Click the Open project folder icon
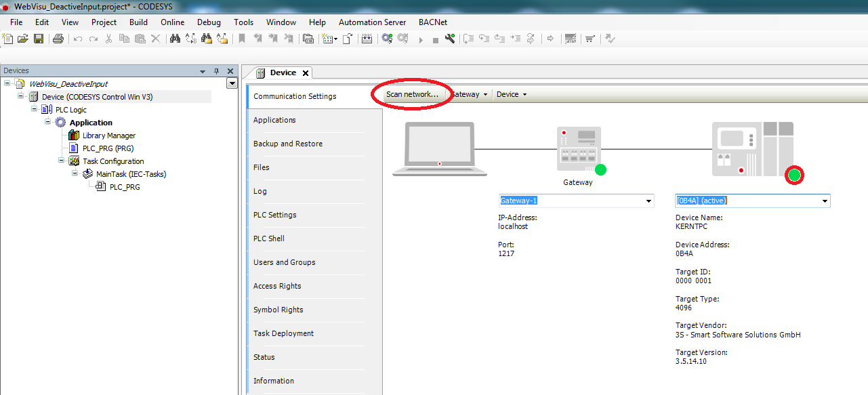Screen dimensions: 868x395 pyautogui.click(x=23, y=39)
